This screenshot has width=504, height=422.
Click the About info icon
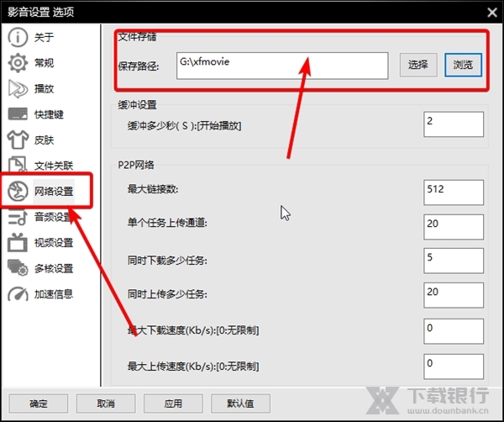tap(18, 37)
